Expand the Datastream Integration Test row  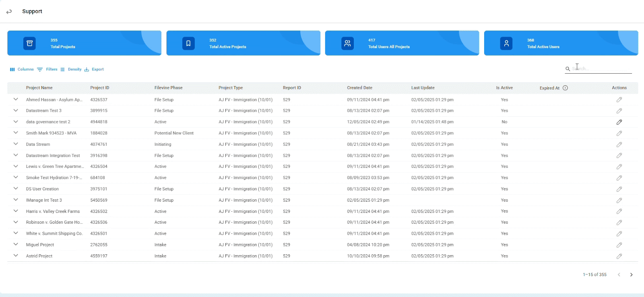16,155
